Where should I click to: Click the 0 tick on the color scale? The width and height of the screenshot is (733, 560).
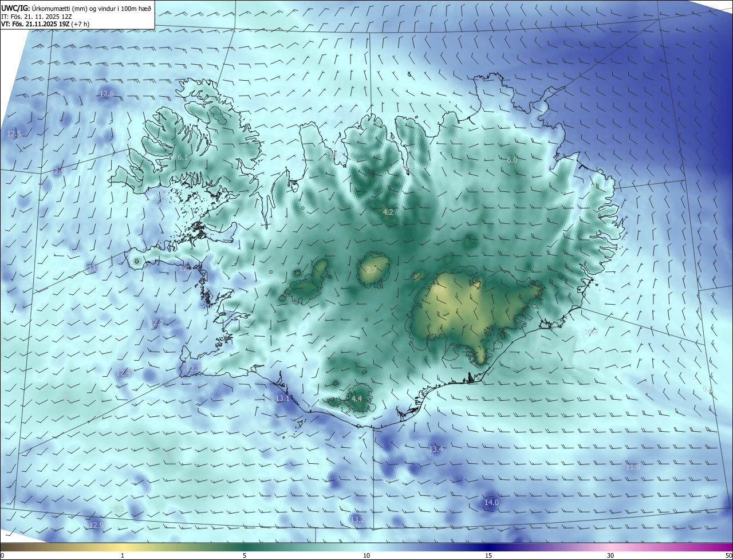point(2,555)
